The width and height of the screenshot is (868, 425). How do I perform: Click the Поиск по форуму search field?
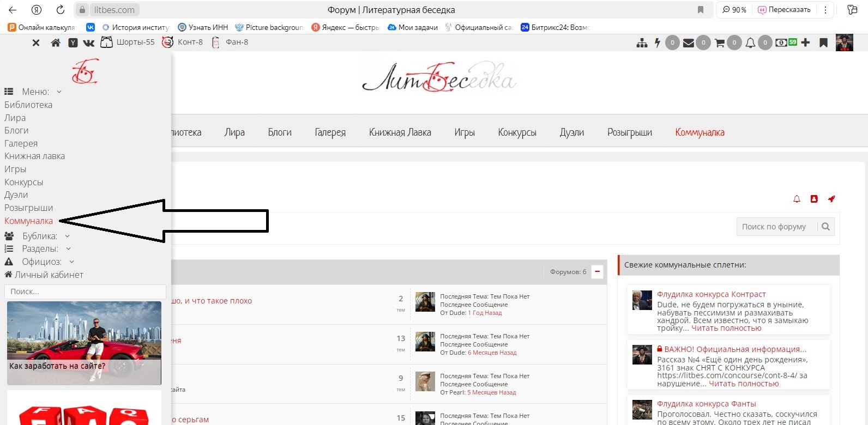[776, 227]
